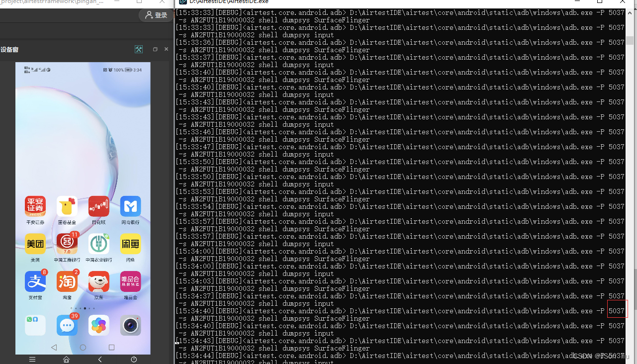
Task: Launch the 同花顺 stock app
Action: [99, 206]
